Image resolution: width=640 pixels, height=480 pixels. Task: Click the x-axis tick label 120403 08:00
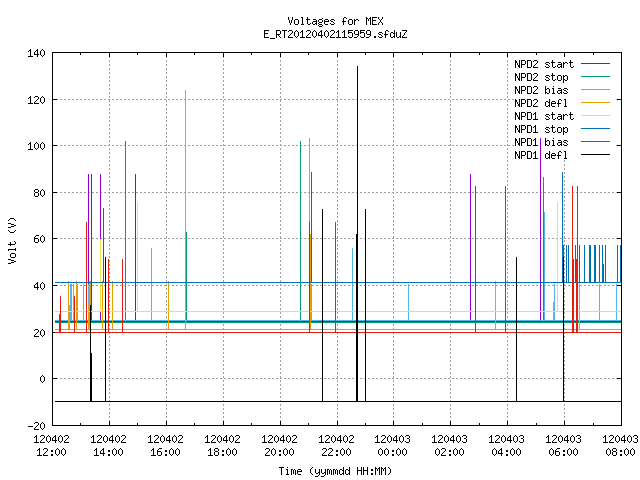coord(620,446)
